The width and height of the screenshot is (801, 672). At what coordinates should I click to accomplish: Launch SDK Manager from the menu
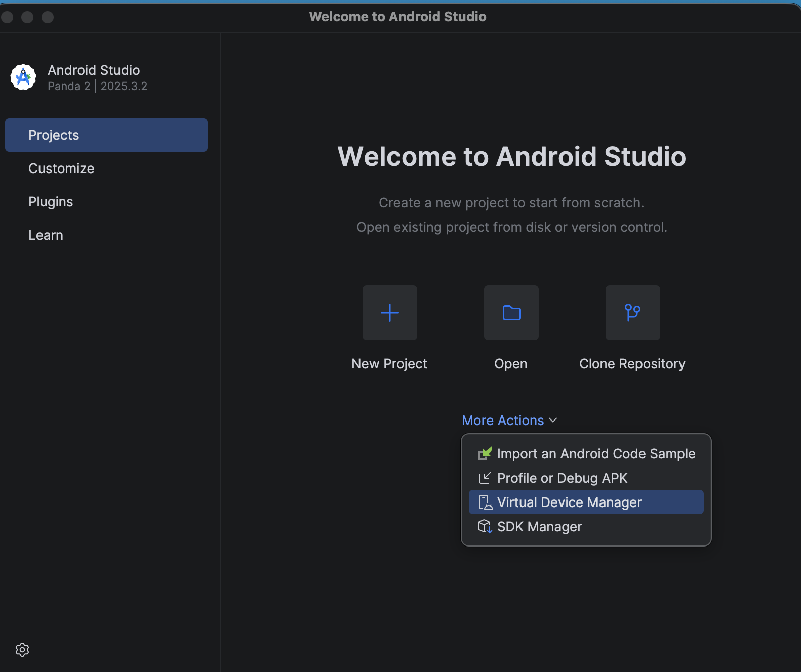(586, 527)
